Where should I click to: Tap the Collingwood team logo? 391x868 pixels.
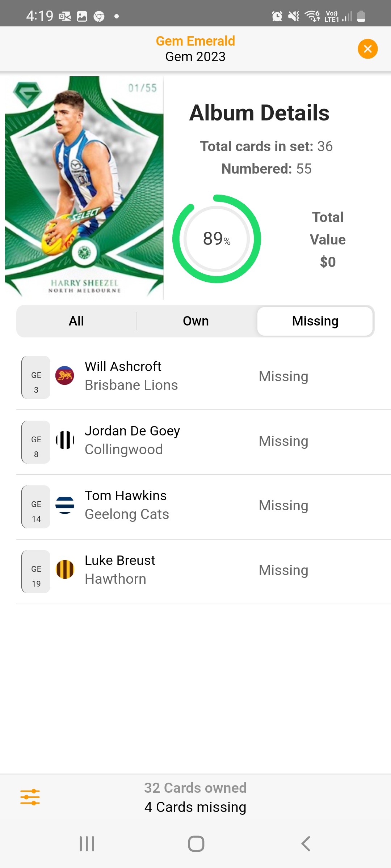click(65, 440)
